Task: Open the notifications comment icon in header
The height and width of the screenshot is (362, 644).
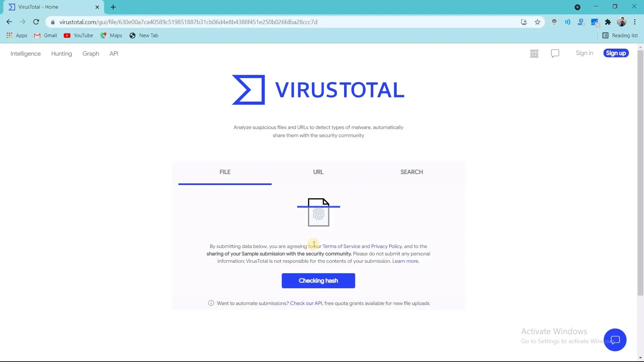Action: pos(555,54)
